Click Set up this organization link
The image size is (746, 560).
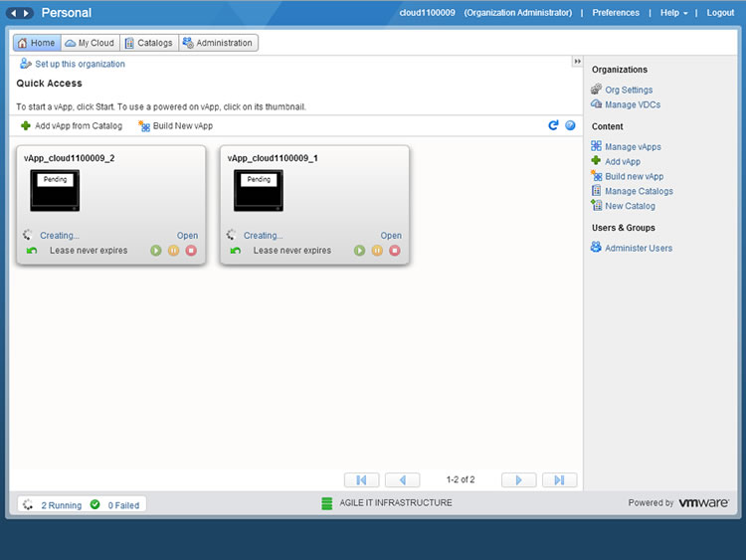(x=80, y=64)
